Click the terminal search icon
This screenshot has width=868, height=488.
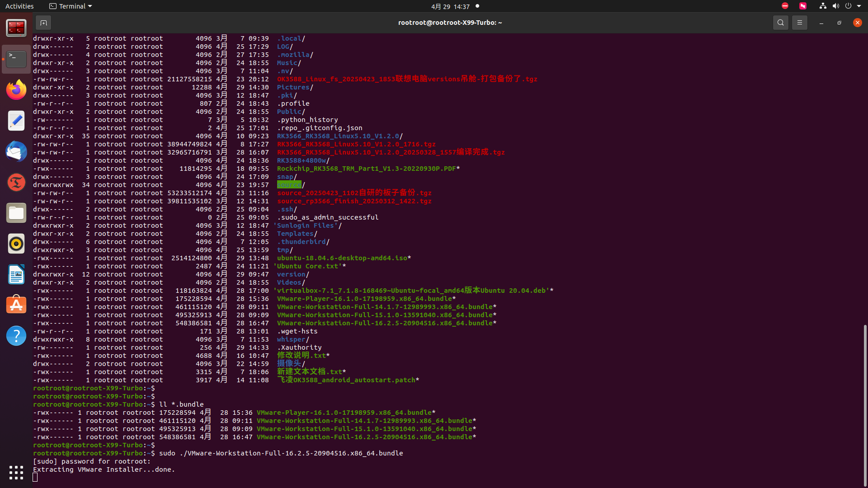[x=780, y=23]
